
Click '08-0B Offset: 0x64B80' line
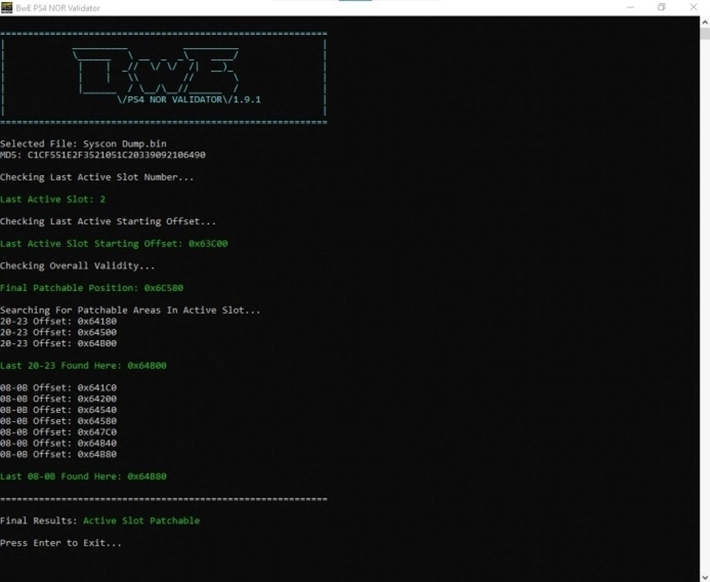[x=58, y=454]
